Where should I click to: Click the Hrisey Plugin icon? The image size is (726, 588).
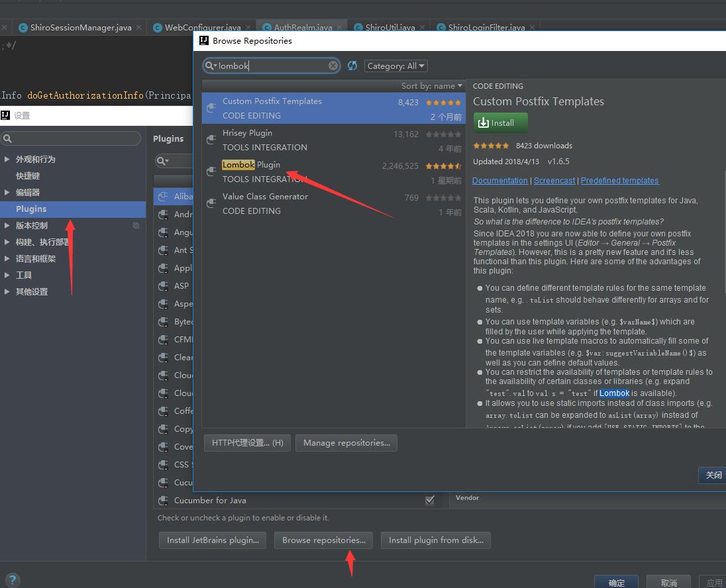pyautogui.click(x=211, y=139)
